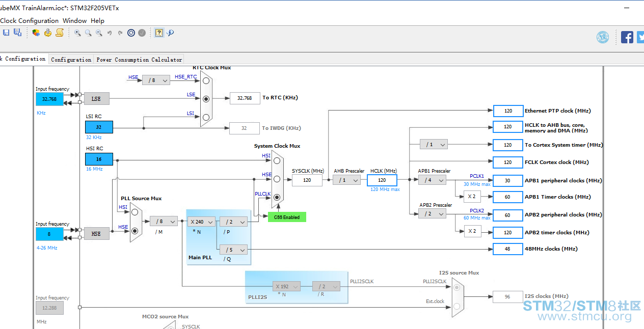Viewport: 644px width, 329px height.
Task: Click the Save As toolbar icon
Action: (17, 33)
